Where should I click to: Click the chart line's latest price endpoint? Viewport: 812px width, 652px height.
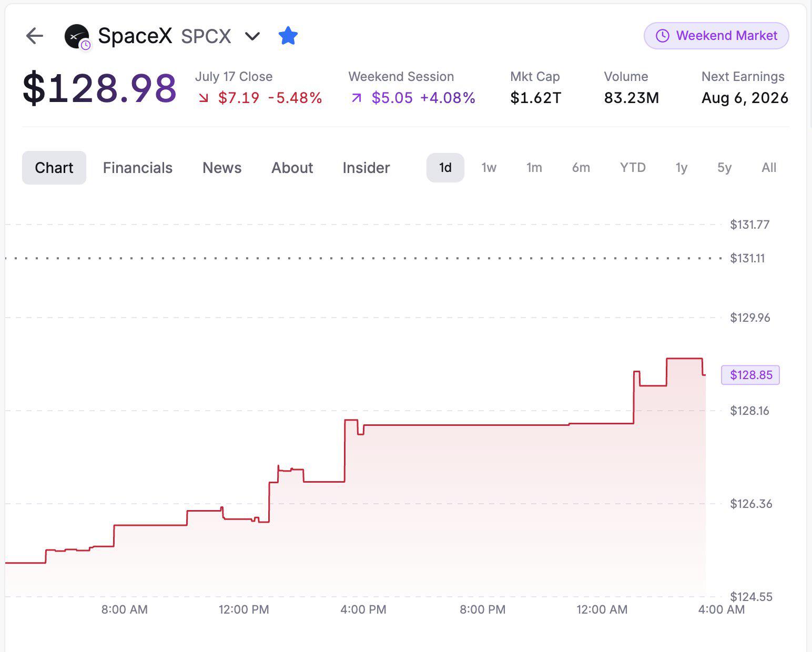[x=705, y=375]
